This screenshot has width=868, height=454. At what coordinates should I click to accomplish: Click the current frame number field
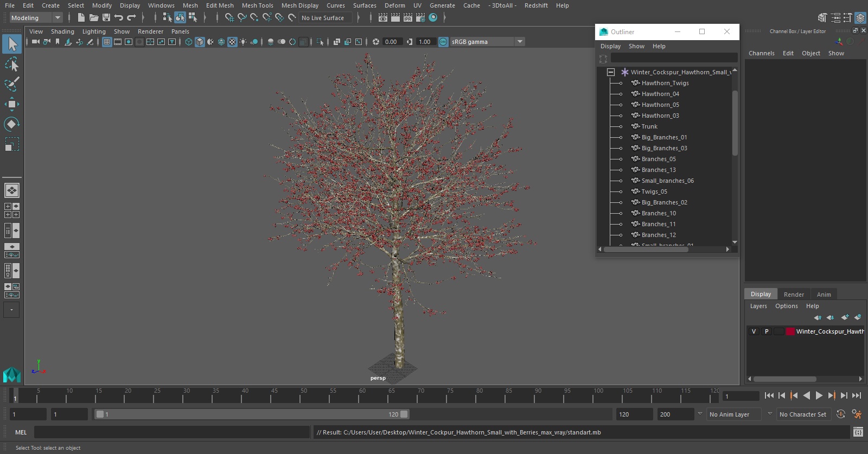pyautogui.click(x=741, y=397)
